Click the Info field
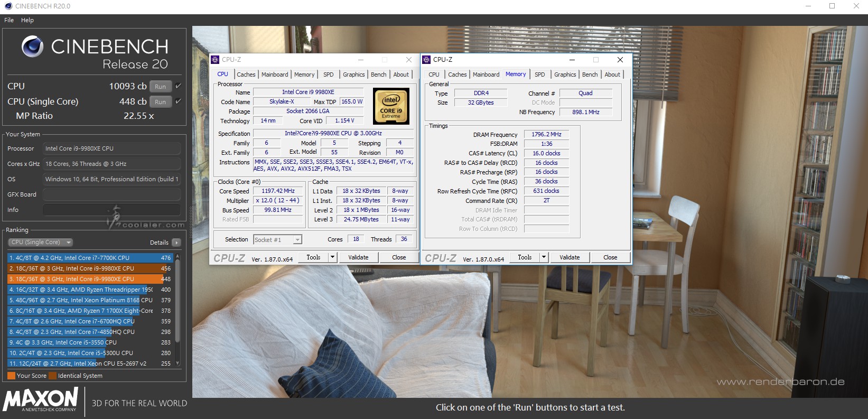868x419 pixels. (x=111, y=210)
